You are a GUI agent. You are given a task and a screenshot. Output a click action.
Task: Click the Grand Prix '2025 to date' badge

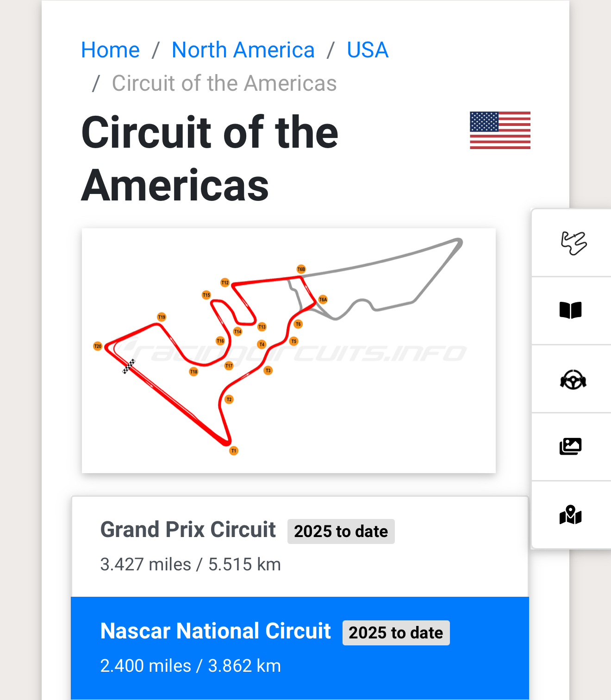(341, 531)
